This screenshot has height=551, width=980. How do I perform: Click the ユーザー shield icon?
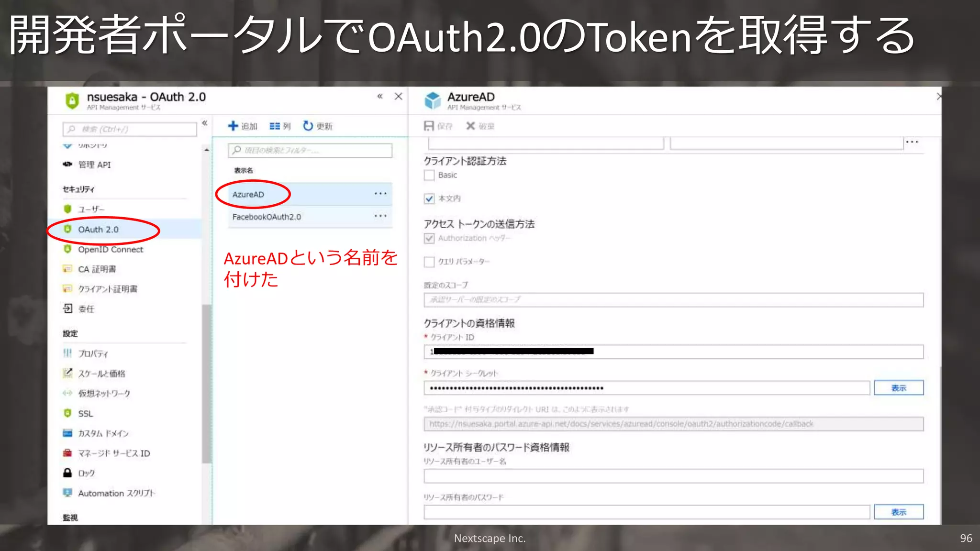[67, 209]
